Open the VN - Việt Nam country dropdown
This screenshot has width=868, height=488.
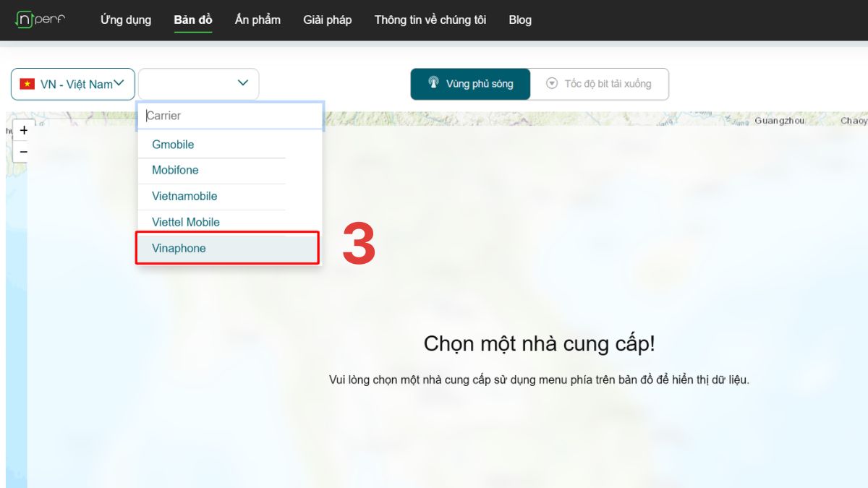pos(73,84)
